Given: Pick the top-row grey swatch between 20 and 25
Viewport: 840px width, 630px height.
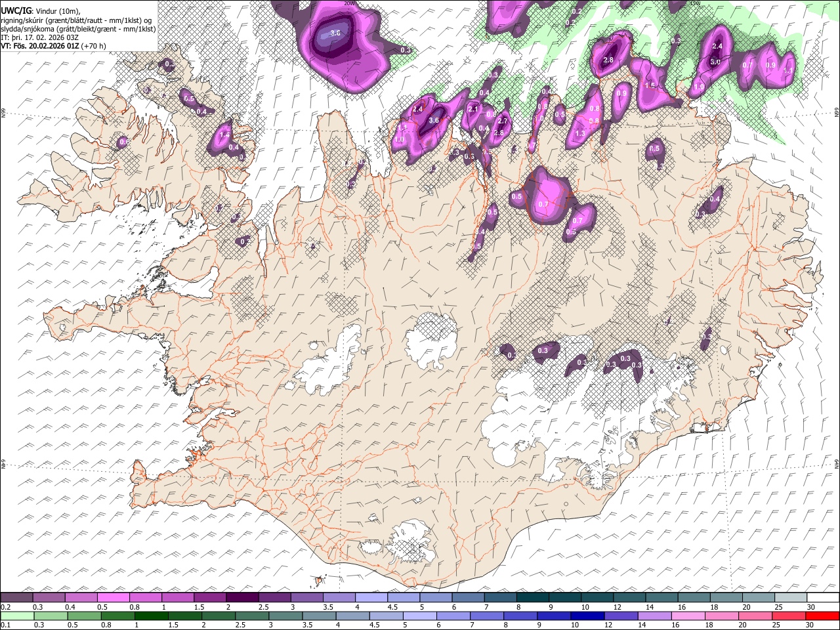Looking at the screenshot, I should click(758, 597).
